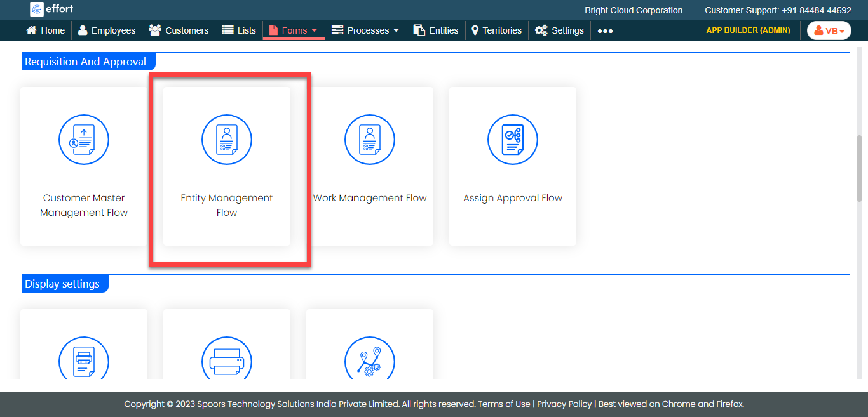This screenshot has height=417, width=868.
Task: Open the VB user profile dropdown
Action: pyautogui.click(x=829, y=30)
